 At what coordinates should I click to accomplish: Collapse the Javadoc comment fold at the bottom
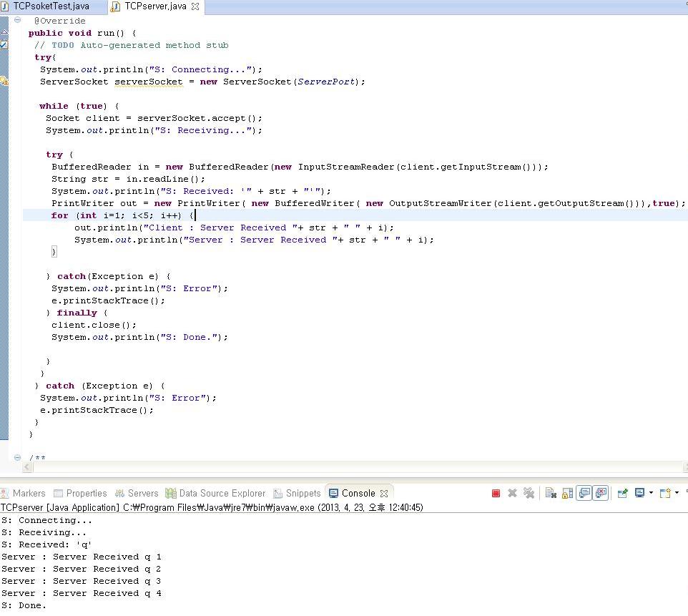pos(18,457)
